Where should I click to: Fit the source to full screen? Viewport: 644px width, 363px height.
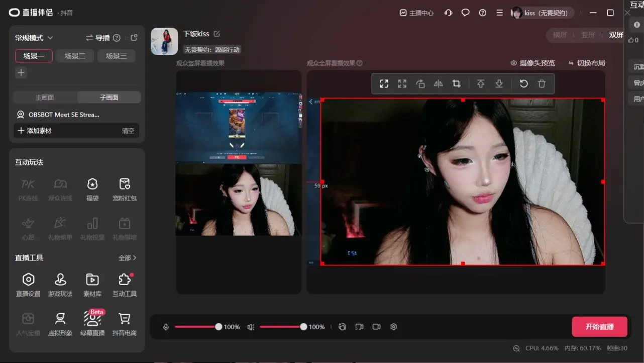384,84
